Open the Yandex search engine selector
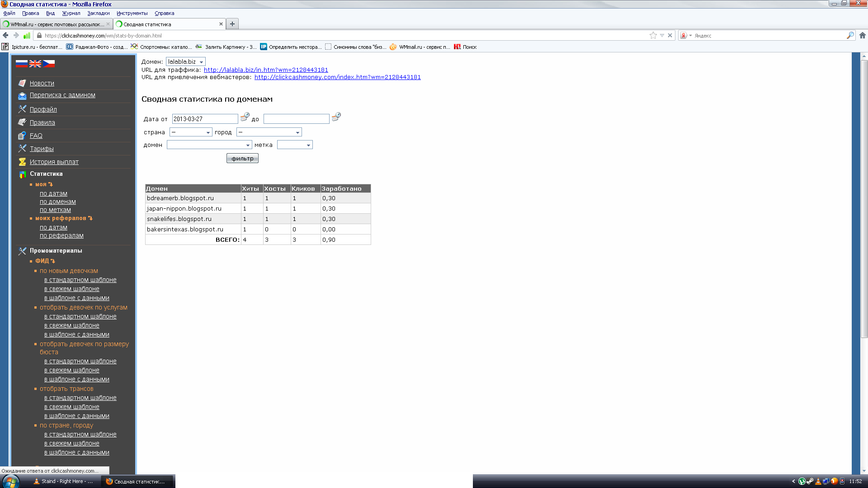This screenshot has height=488, width=868. pyautogui.click(x=686, y=35)
